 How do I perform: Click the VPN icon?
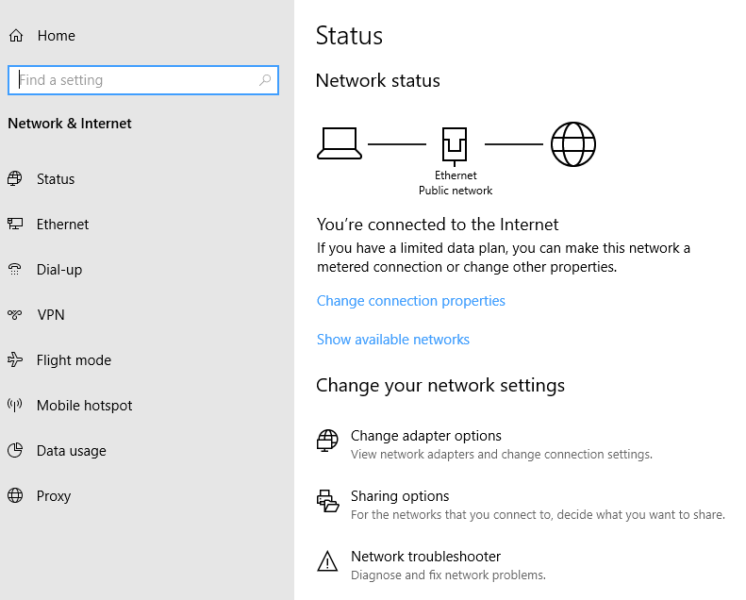click(x=15, y=315)
